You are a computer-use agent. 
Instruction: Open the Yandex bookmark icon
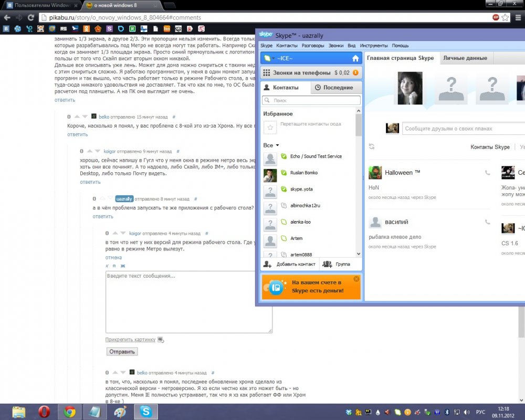tap(190, 29)
